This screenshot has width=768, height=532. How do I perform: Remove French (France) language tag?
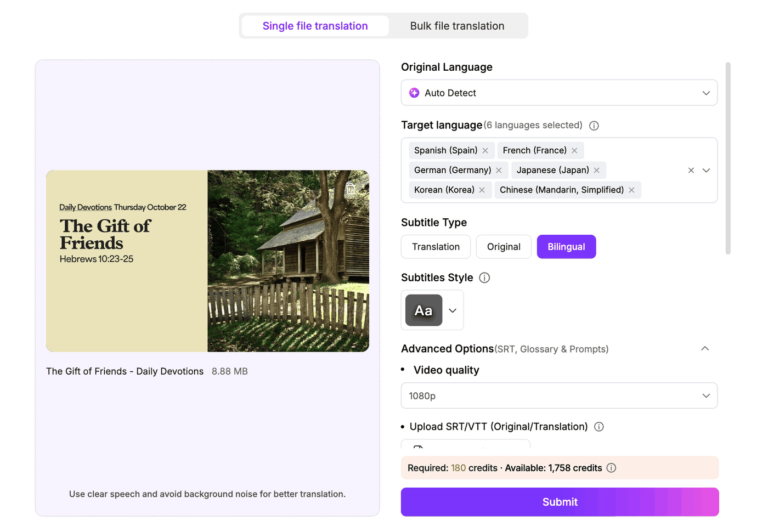click(574, 150)
